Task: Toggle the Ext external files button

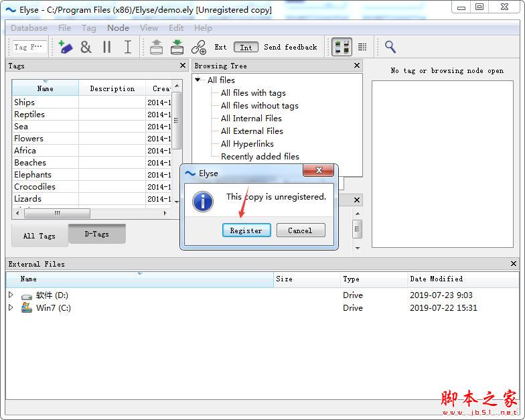Action: (x=220, y=47)
